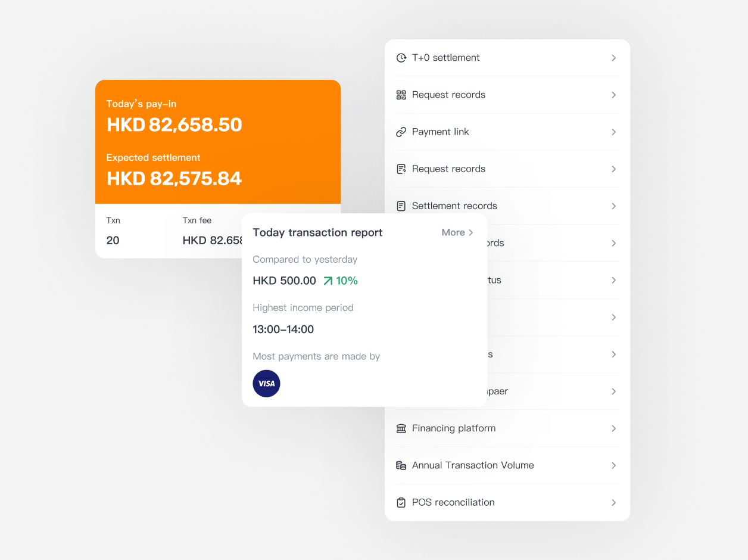The height and width of the screenshot is (560, 748).
Task: Click the Annual Transaction Volume coins icon
Action: coord(401,465)
